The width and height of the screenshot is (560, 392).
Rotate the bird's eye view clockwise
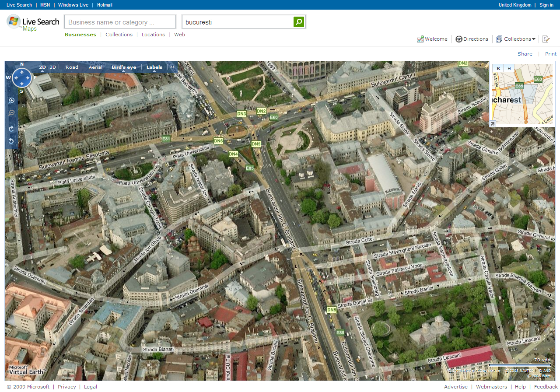pyautogui.click(x=12, y=129)
